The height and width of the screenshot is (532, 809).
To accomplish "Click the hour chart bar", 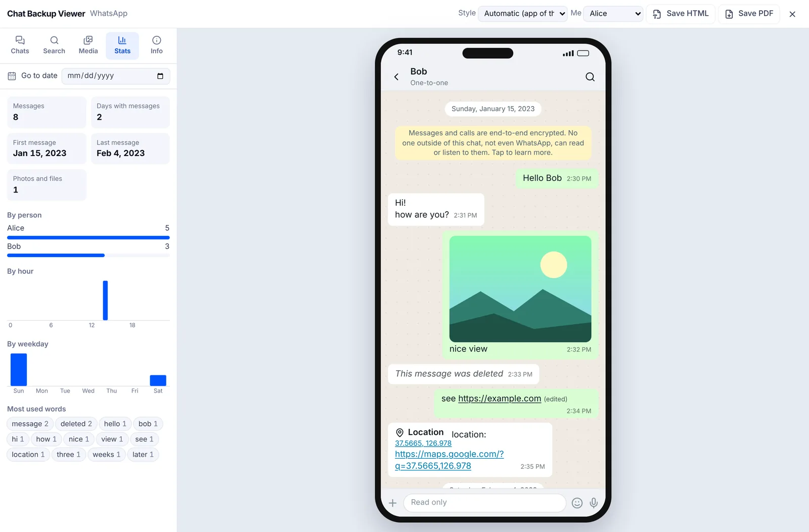I will tap(105, 301).
